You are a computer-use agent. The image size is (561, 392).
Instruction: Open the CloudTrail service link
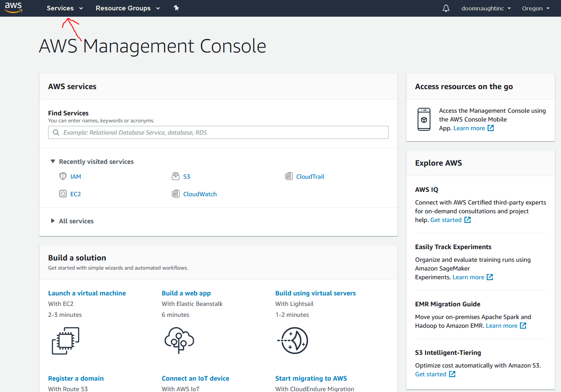coord(310,177)
